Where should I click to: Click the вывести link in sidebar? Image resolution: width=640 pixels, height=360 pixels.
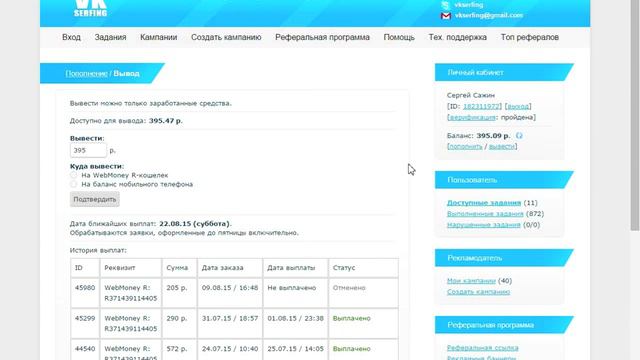502,146
